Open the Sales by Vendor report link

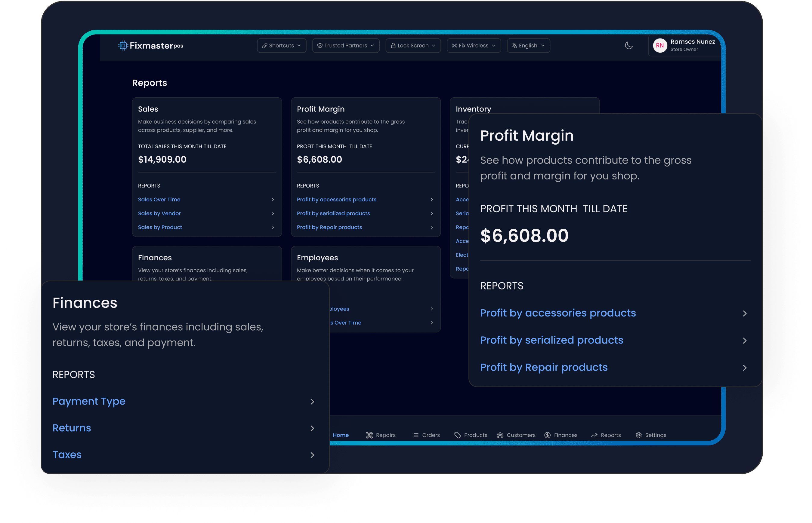pos(159,213)
